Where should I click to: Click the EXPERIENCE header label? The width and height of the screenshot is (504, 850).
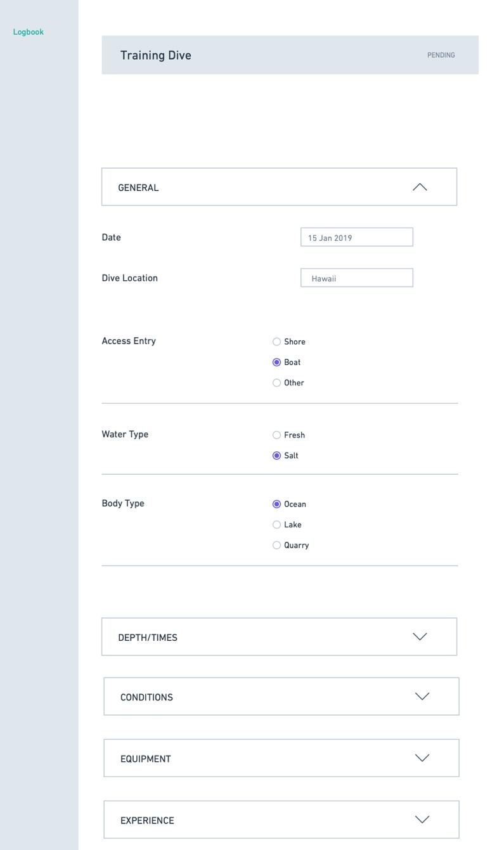point(147,820)
